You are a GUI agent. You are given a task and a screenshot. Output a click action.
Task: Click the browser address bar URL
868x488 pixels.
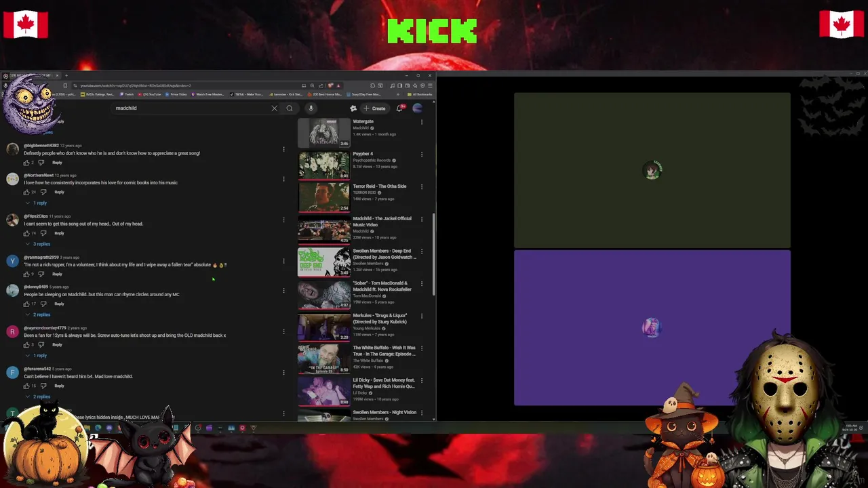(136, 85)
